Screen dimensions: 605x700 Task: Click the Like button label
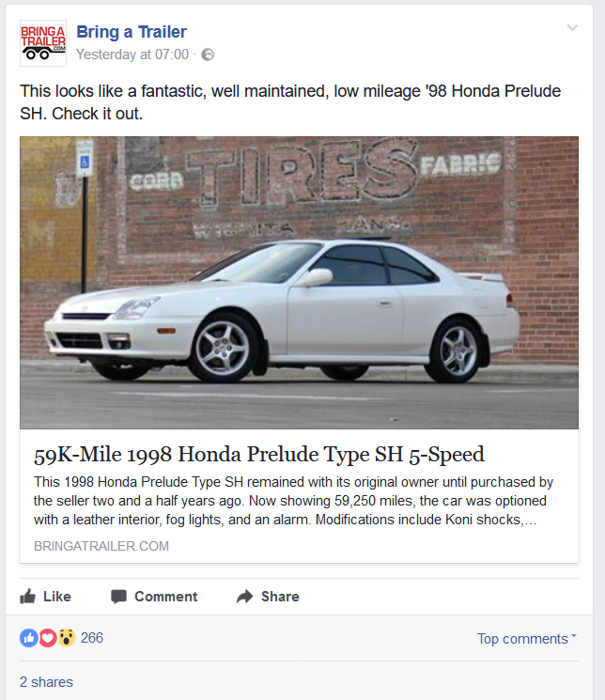tap(57, 597)
